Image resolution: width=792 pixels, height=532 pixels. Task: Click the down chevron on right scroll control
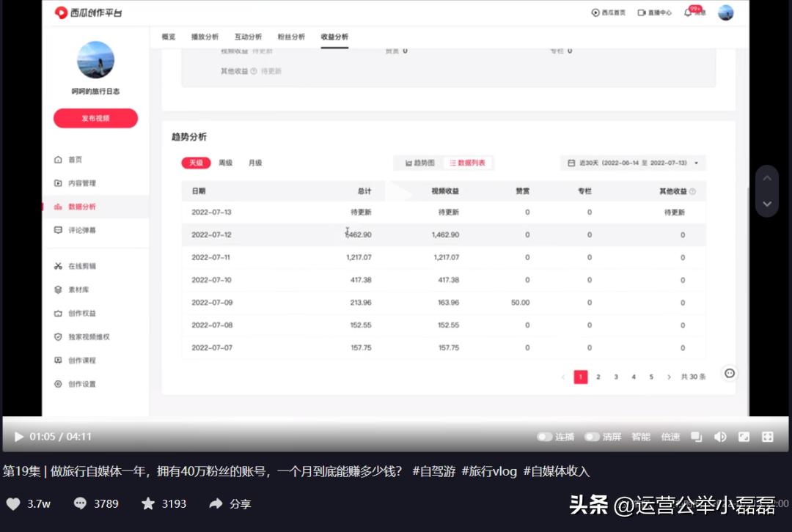click(x=766, y=204)
